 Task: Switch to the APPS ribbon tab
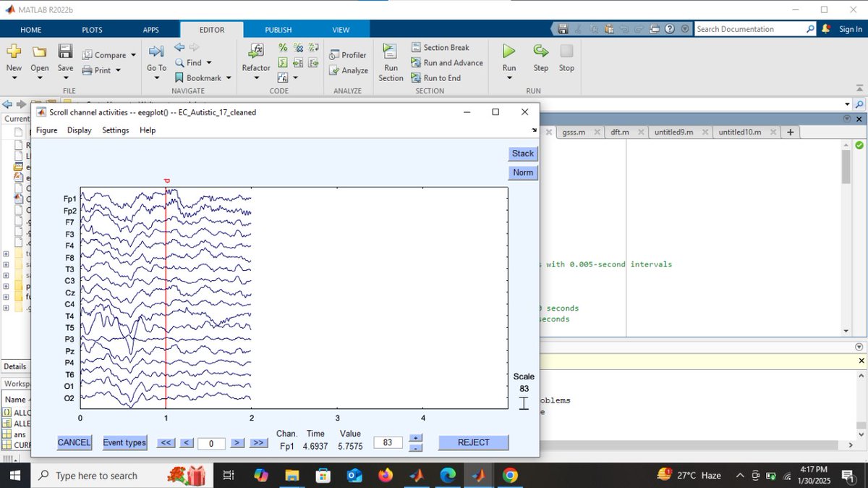[150, 30]
